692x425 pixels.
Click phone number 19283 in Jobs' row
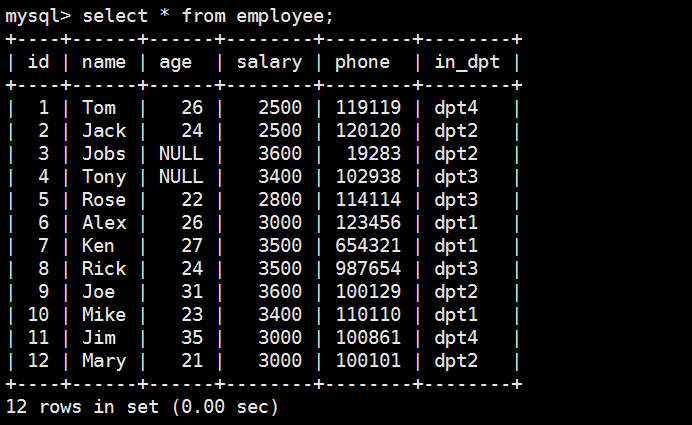[x=373, y=153]
